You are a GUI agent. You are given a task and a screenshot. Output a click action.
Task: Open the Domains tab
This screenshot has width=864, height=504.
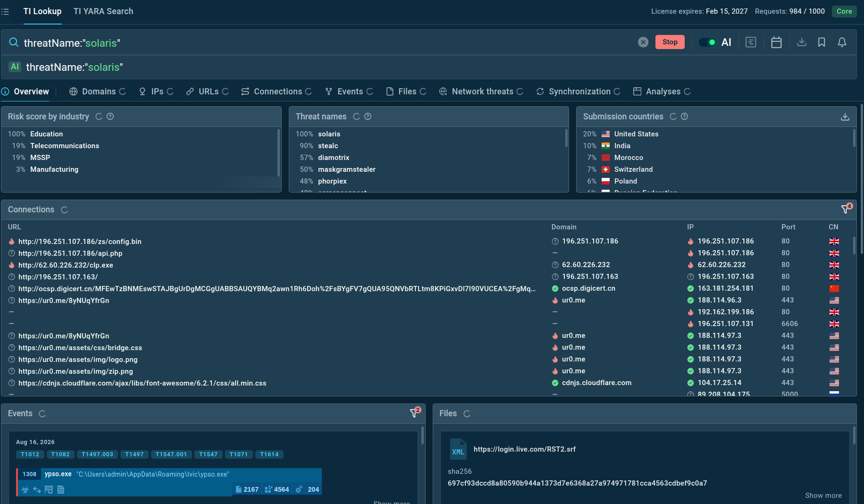coord(98,92)
